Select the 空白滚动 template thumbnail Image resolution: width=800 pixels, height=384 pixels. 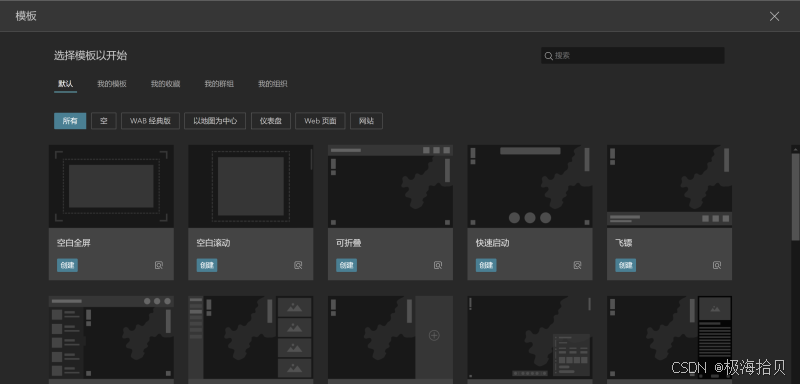click(251, 186)
